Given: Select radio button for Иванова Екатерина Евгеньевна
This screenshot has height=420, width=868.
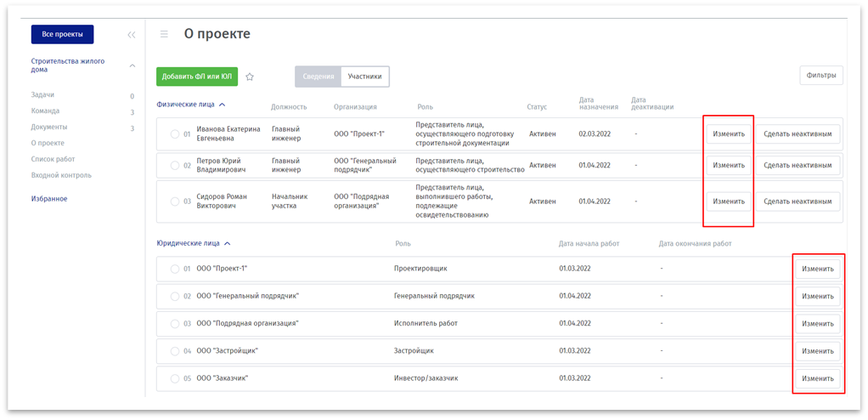Looking at the screenshot, I should click(175, 134).
